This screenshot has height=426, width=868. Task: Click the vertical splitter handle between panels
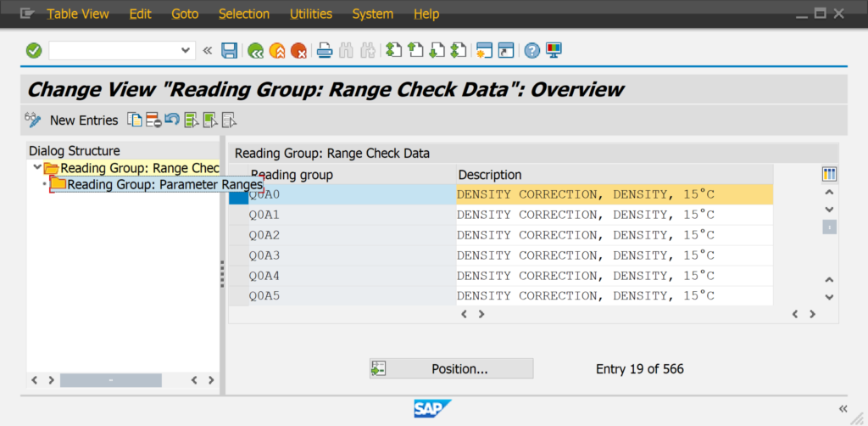223,273
